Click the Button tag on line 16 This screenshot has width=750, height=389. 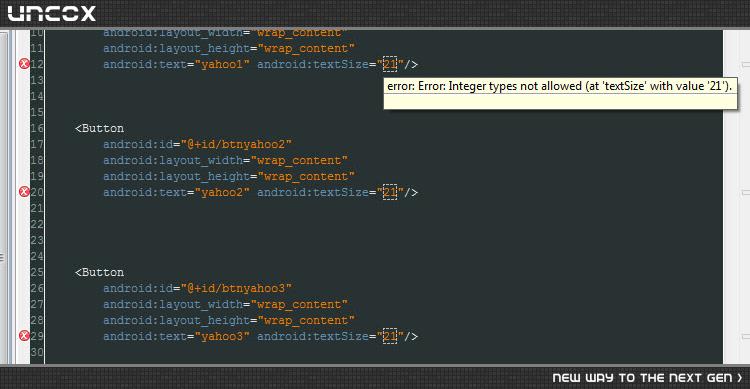coord(99,128)
